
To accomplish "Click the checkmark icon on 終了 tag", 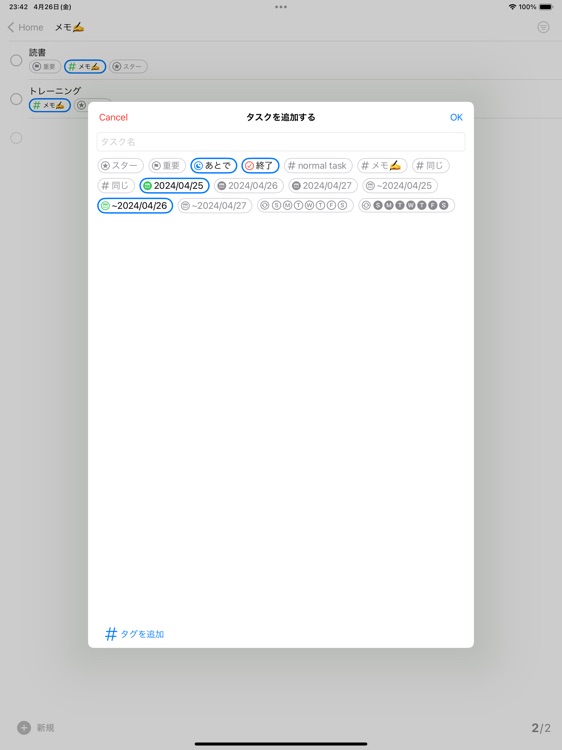I will click(x=249, y=166).
